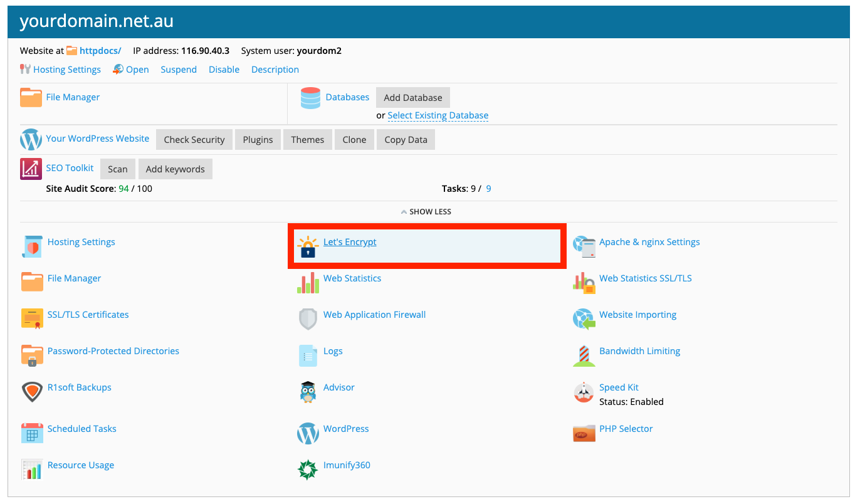Click the File Manager folder icon in grid
The width and height of the screenshot is (860, 504).
point(32,282)
